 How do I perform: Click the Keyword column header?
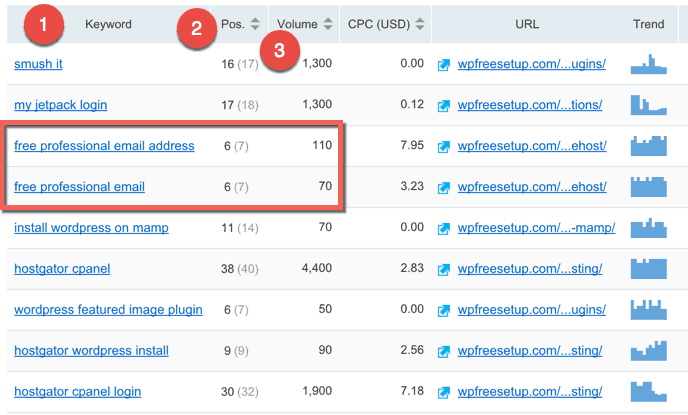coord(108,24)
